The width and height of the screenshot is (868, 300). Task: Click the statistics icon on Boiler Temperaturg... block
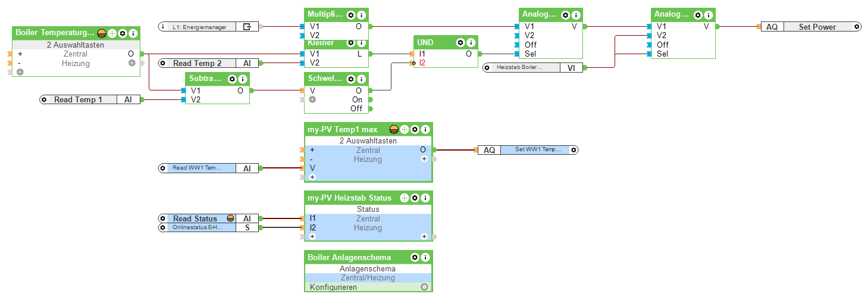pos(101,33)
